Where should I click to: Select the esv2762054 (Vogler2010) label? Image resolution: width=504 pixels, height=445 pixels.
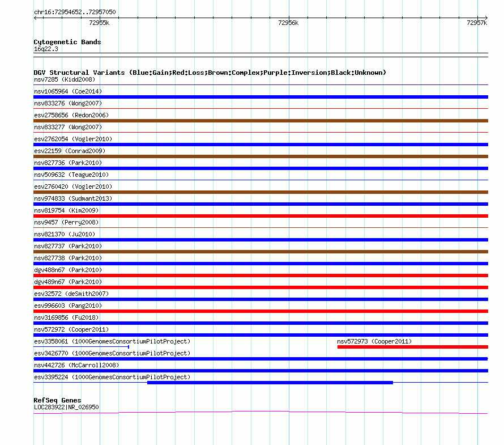(x=73, y=139)
